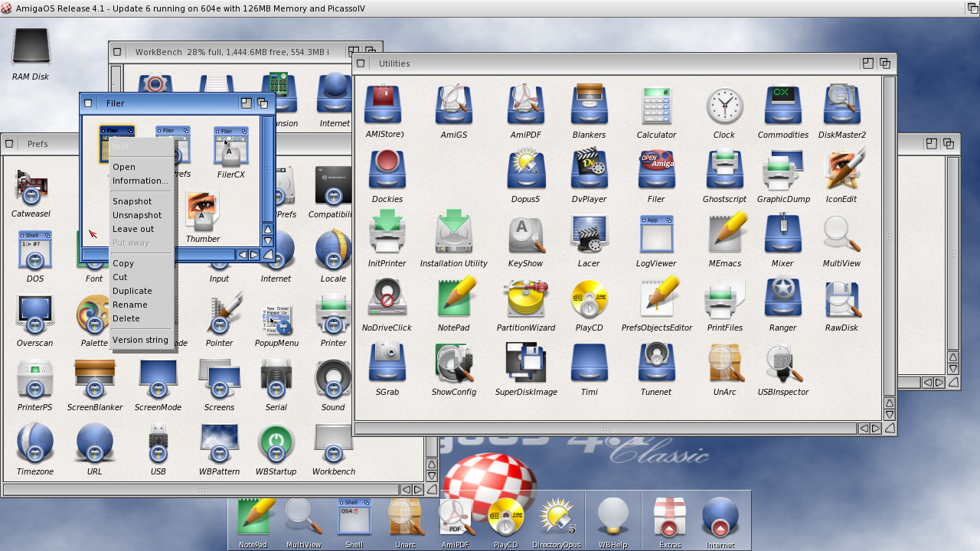Image resolution: width=980 pixels, height=551 pixels.
Task: Select the Thumber icon in Filer window
Action: point(202,212)
